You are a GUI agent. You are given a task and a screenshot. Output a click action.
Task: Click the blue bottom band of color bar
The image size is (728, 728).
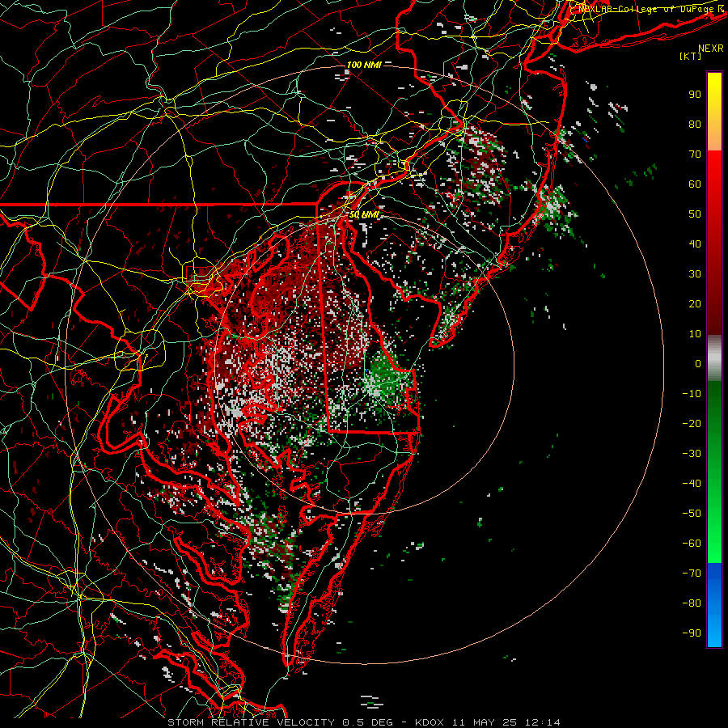pos(714,605)
